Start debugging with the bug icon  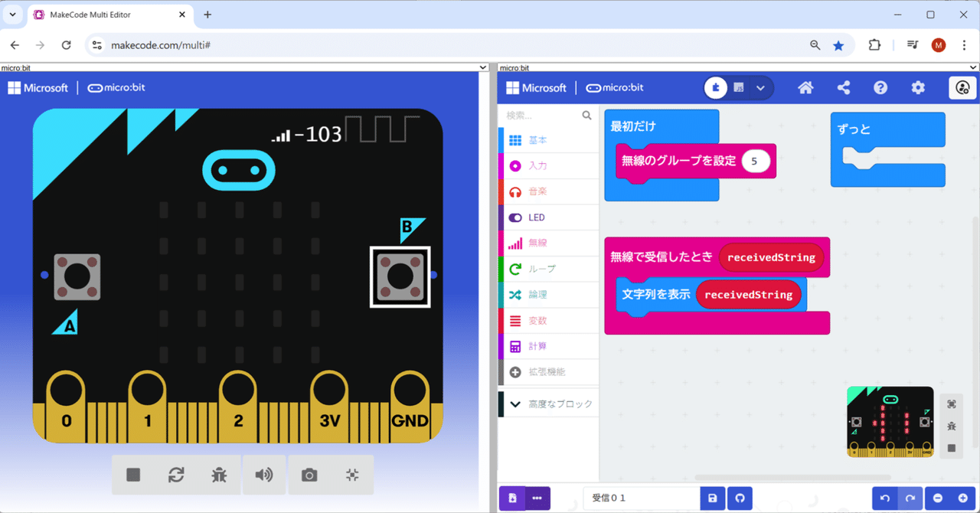click(219, 475)
